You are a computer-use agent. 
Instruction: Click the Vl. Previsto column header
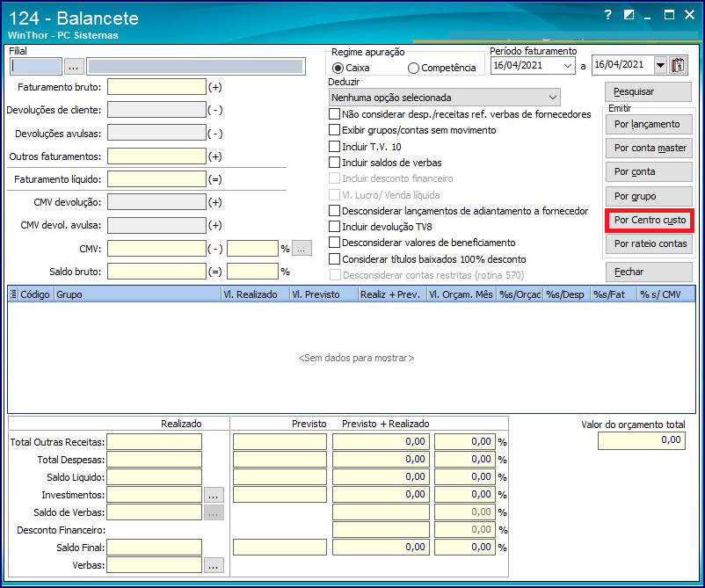point(323,294)
